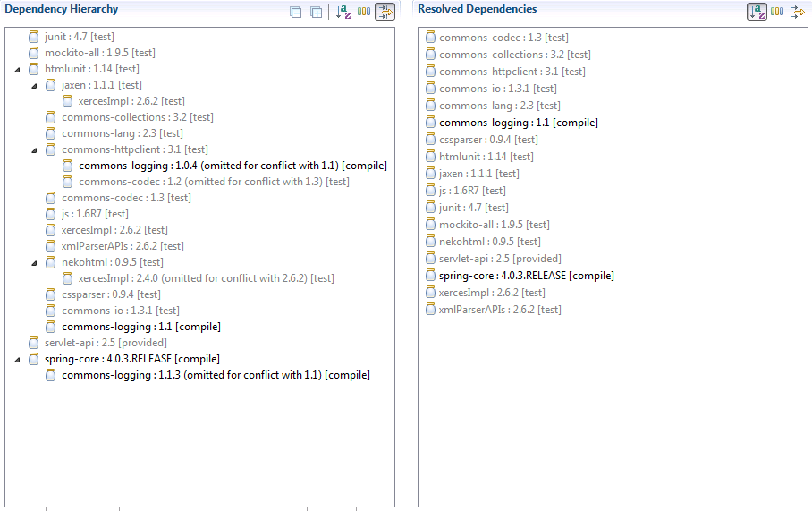Viewport: 812px width, 511px height.
Task: Click the spring-core jar icon in Dependency Hierarchy
Action: [x=34, y=359]
